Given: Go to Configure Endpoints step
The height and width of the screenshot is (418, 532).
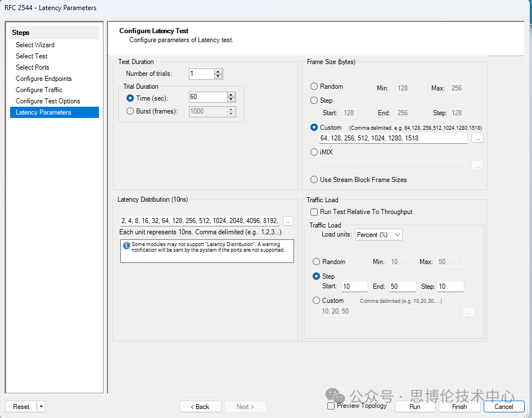Looking at the screenshot, I should [44, 79].
